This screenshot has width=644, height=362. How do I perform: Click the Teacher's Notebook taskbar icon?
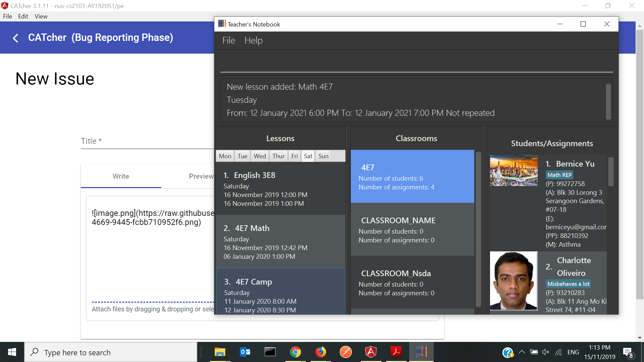421,352
